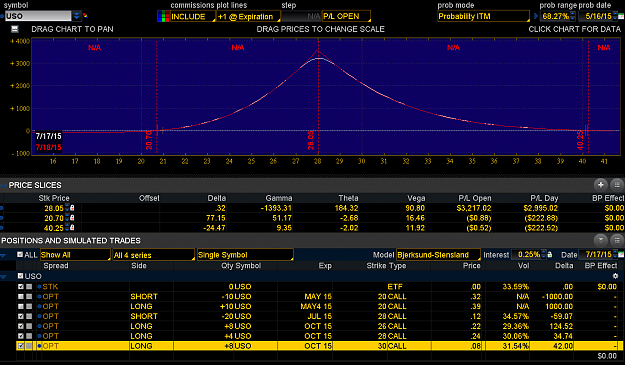This screenshot has width=625, height=365.
Task: Click the chart settings icon beside DRAG CHART TO PAN
Action: pyautogui.click(x=15, y=29)
